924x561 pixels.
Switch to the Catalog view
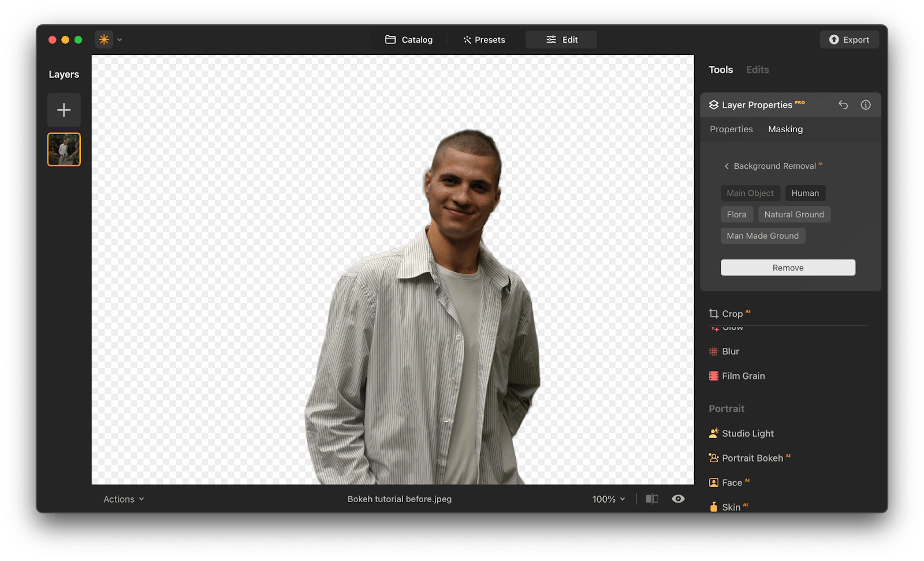pos(409,39)
